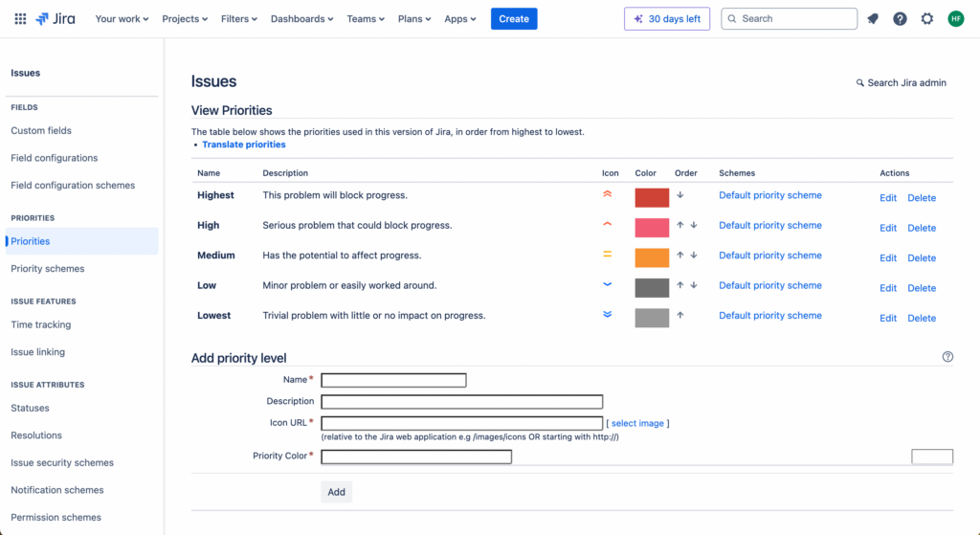Delete the Low priority
Viewport: 980px width, 535px height.
(922, 288)
